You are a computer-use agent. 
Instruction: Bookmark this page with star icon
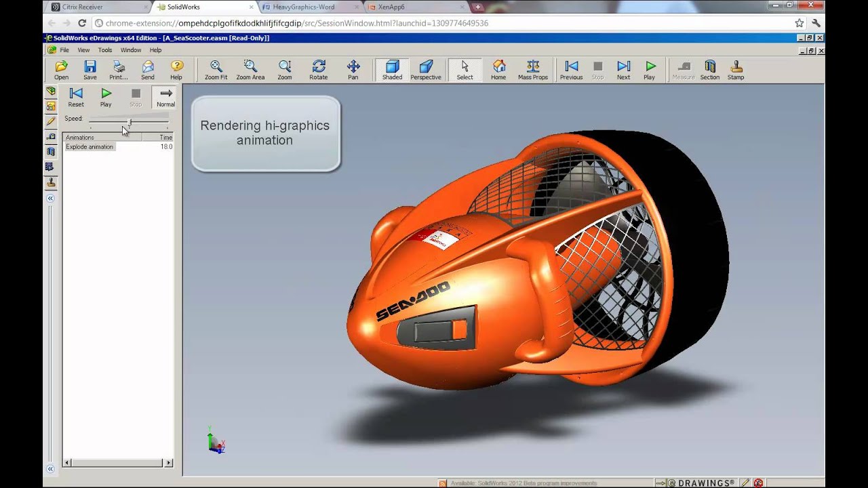pyautogui.click(x=800, y=23)
